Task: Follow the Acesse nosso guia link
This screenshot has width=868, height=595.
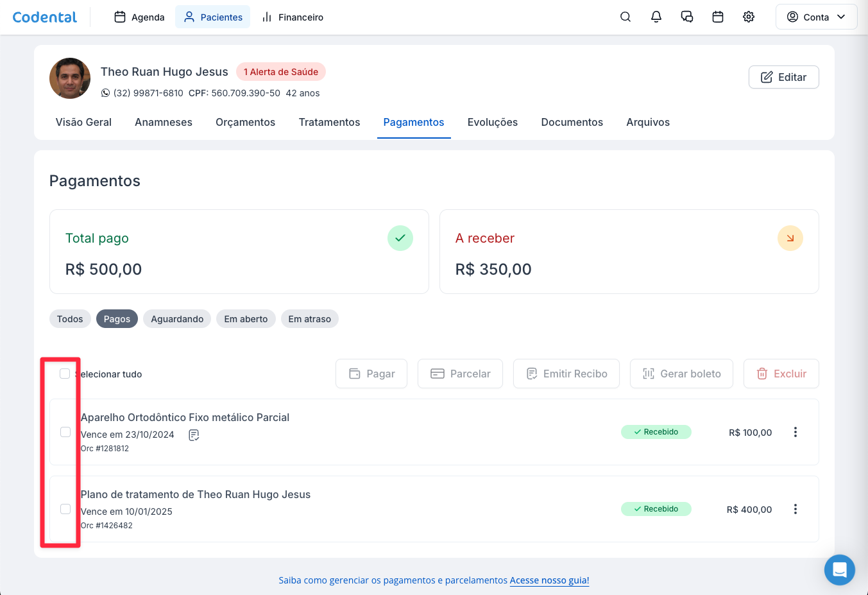Action: pyautogui.click(x=549, y=580)
